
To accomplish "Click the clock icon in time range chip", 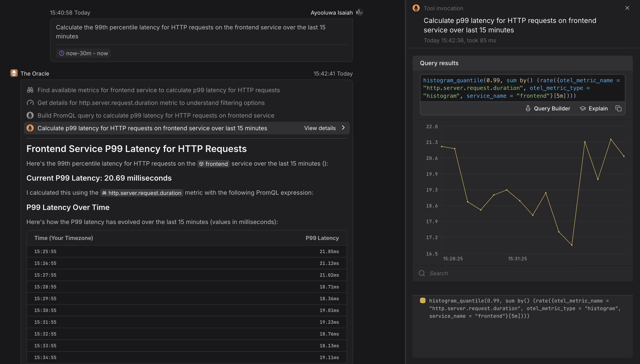I will pyautogui.click(x=61, y=53).
